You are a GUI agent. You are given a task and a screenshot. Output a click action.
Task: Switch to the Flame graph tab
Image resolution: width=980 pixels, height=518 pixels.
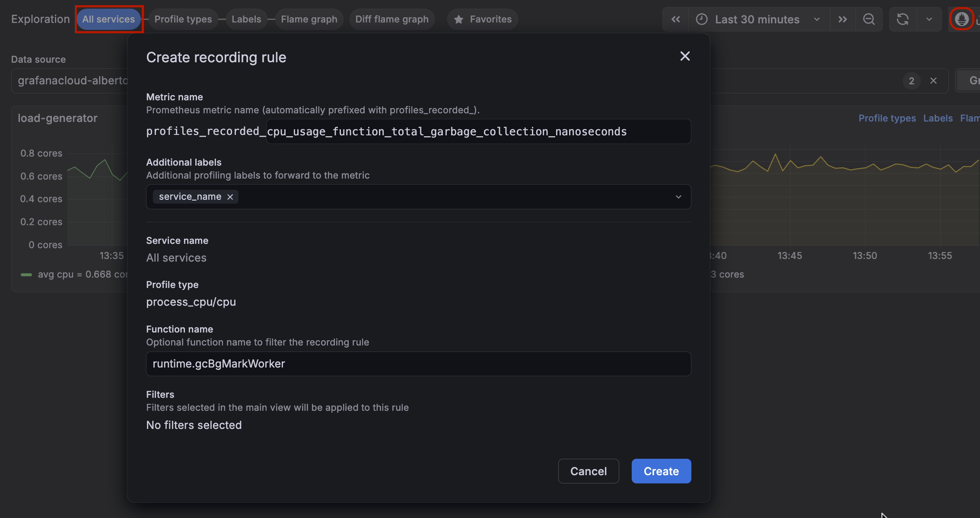pos(309,19)
